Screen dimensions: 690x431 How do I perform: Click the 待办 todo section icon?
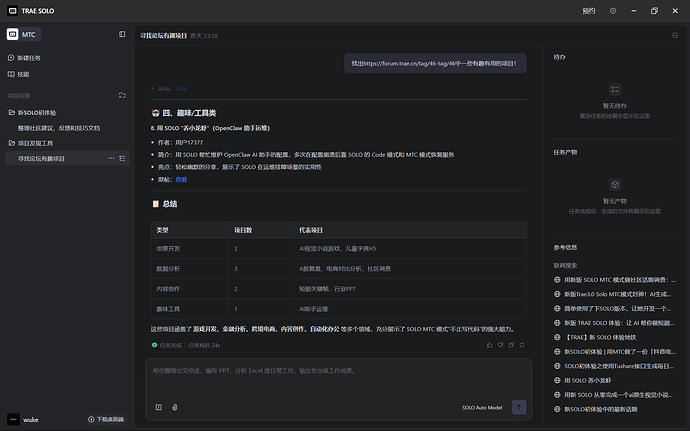(615, 89)
